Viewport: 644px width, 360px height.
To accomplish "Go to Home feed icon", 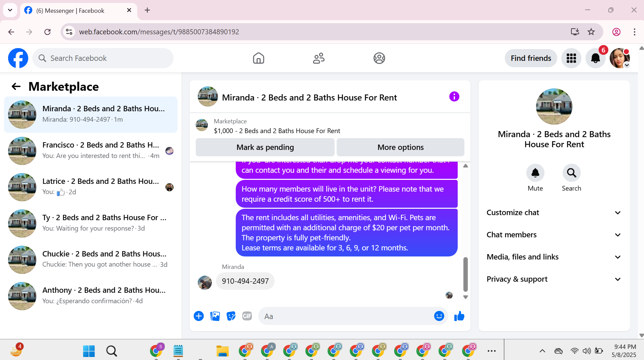I will click(258, 58).
